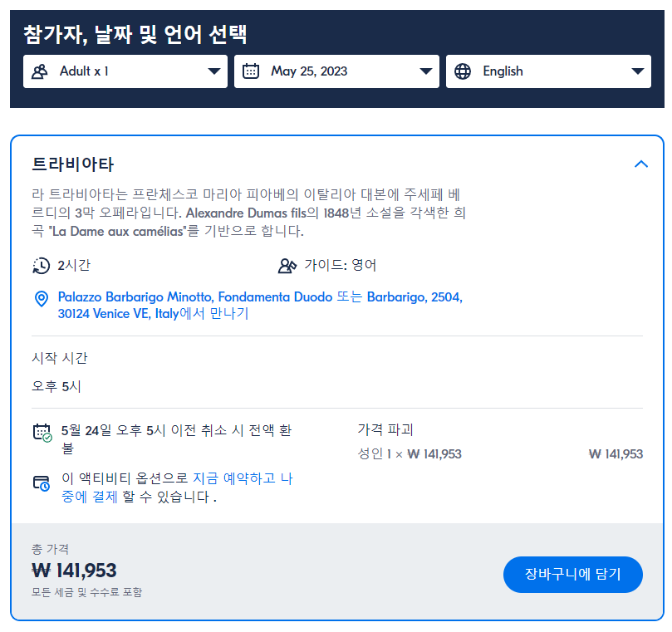
Task: Open the English language dropdown
Action: tap(548, 71)
